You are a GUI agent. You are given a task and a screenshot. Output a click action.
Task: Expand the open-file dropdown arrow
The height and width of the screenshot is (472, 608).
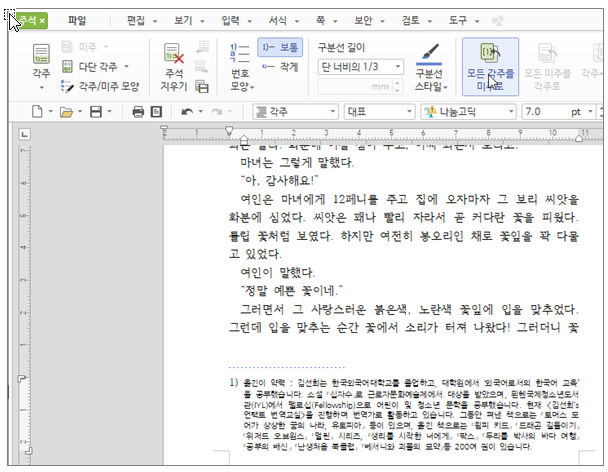pyautogui.click(x=80, y=112)
